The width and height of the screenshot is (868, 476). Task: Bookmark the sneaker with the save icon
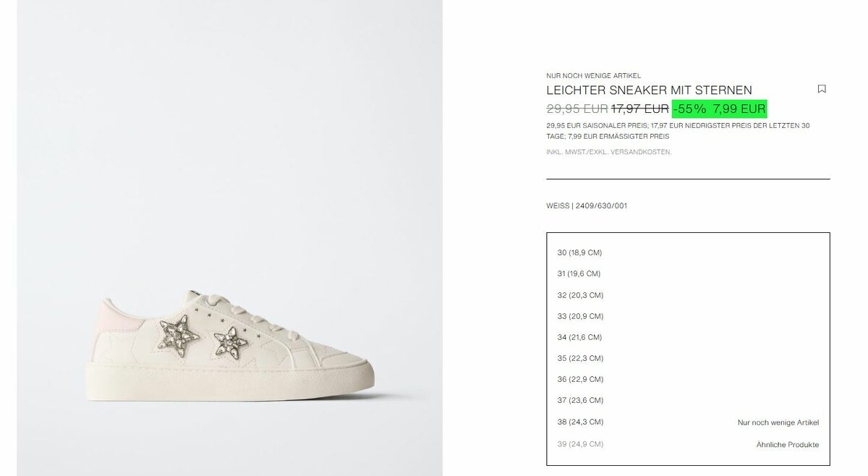pos(822,89)
